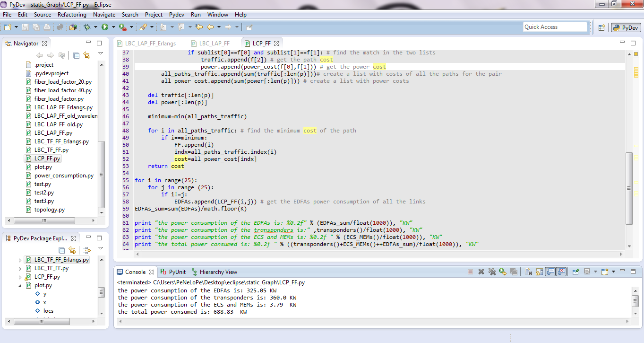644x343 pixels.
Task: Toggle Scroll Lock in Console toolbar
Action: (538, 272)
